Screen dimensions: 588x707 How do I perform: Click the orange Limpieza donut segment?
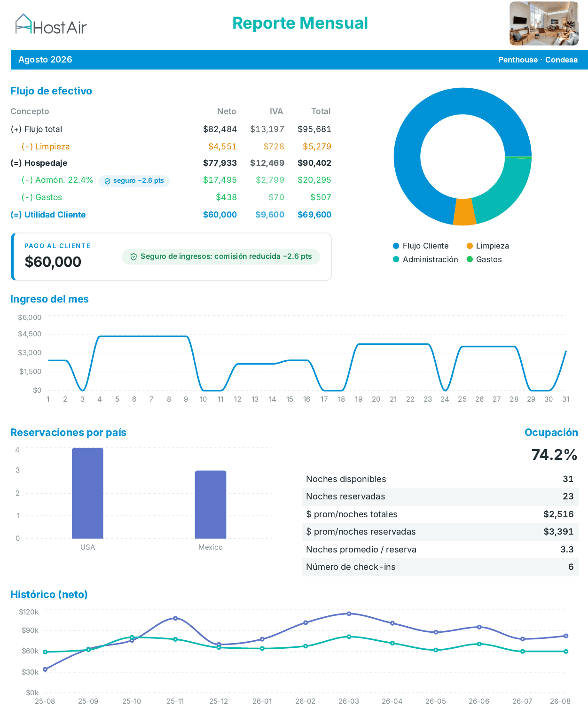(464, 212)
